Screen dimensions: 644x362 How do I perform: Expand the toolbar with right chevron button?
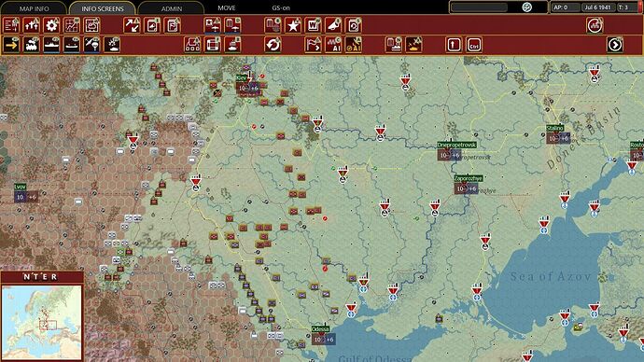pyautogui.click(x=615, y=45)
